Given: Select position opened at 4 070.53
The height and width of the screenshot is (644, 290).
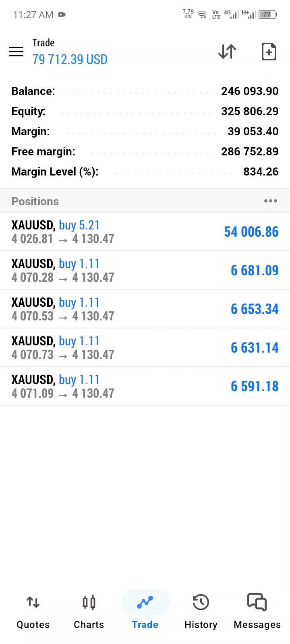Looking at the screenshot, I should coord(145,309).
